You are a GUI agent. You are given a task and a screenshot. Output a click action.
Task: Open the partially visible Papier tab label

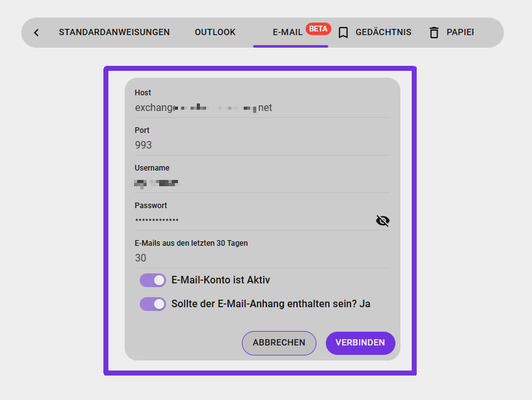[460, 32]
